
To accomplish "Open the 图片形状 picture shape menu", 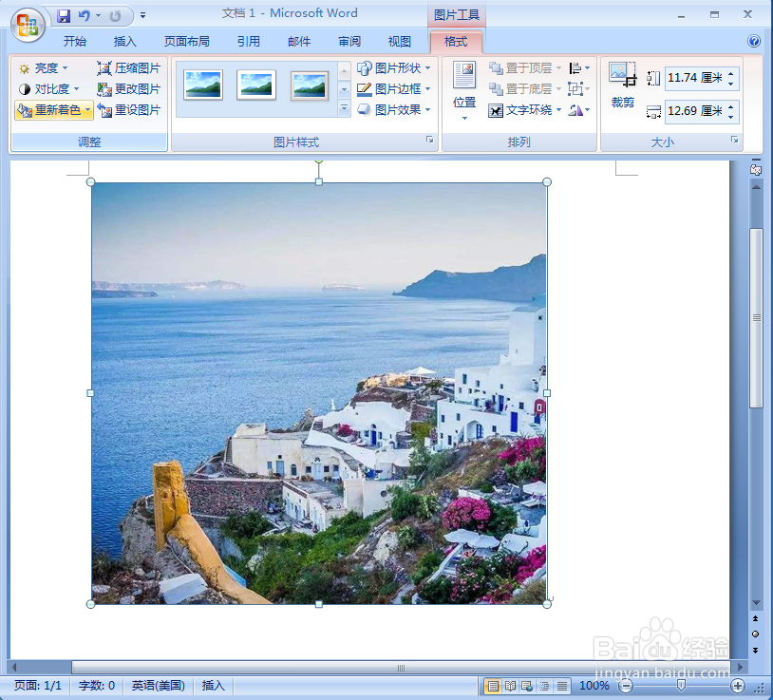I will pyautogui.click(x=394, y=68).
